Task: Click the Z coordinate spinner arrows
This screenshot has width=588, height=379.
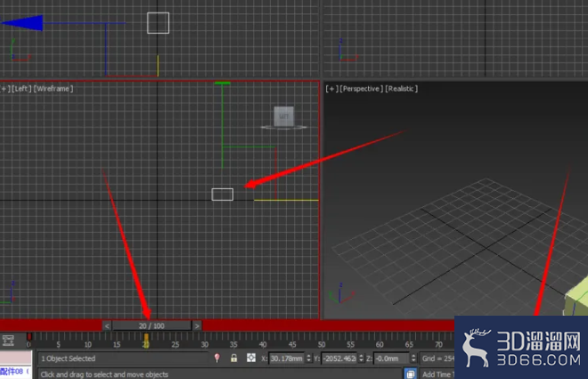Action: [x=413, y=358]
